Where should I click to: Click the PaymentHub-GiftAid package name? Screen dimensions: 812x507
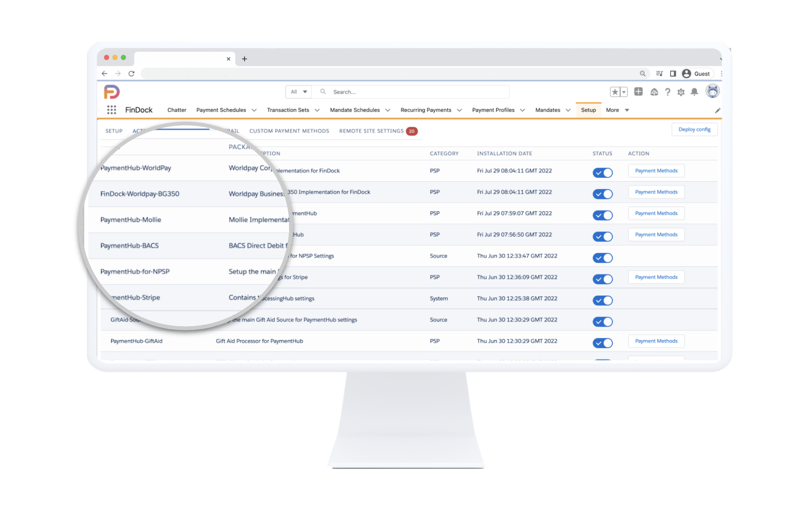coord(136,341)
